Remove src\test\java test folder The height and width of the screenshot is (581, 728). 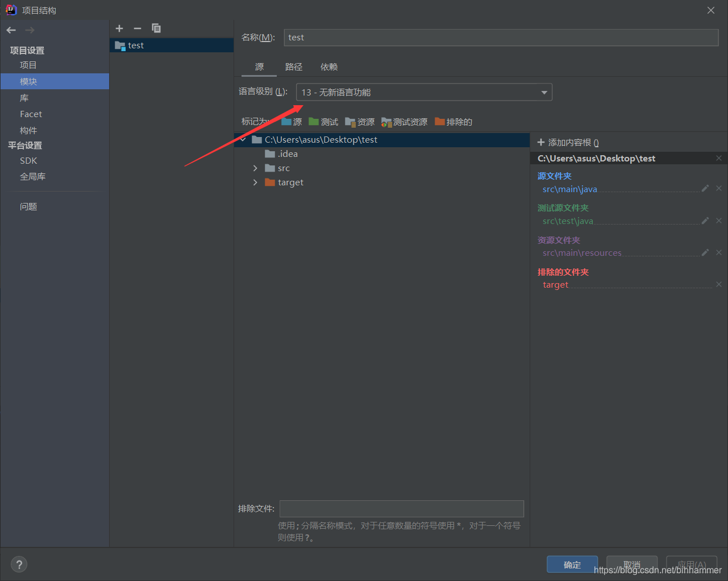719,221
